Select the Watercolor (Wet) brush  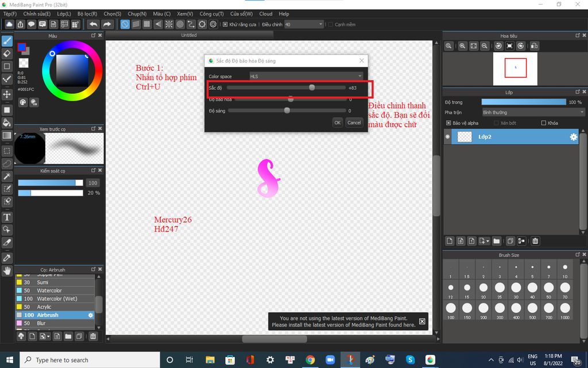(55, 298)
